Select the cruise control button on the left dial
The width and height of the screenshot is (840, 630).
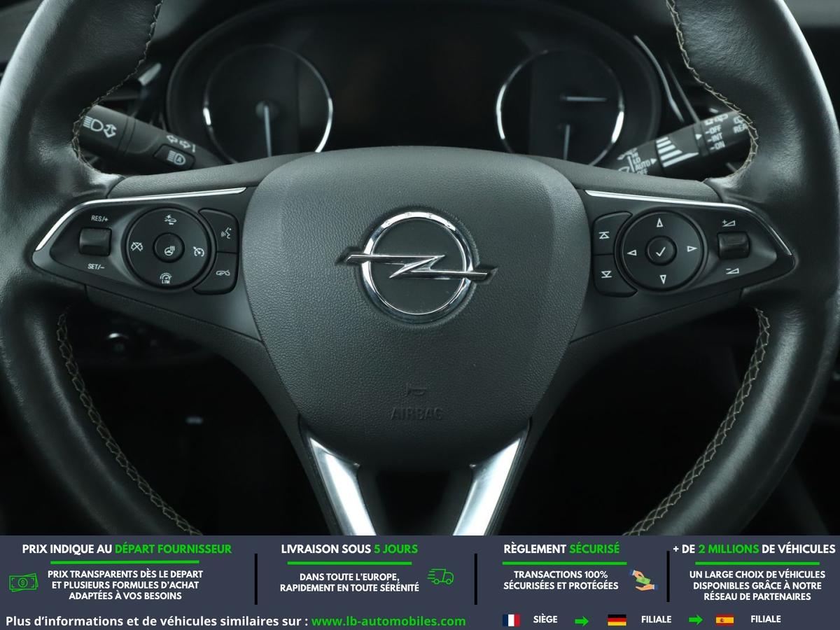(199, 252)
